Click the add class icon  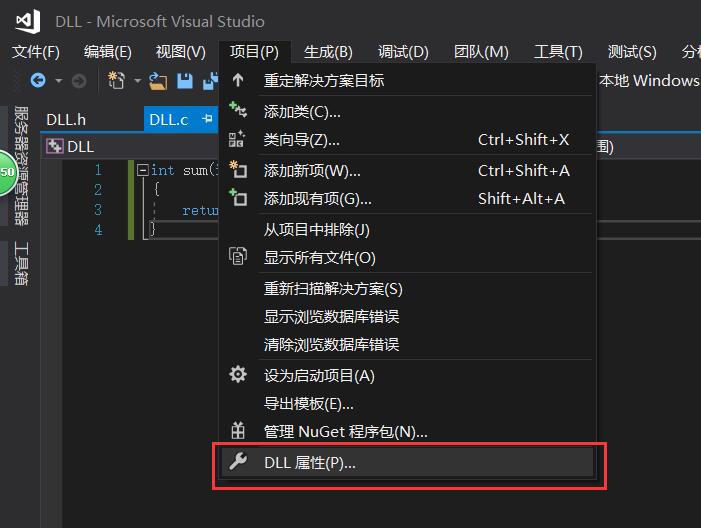[x=238, y=110]
